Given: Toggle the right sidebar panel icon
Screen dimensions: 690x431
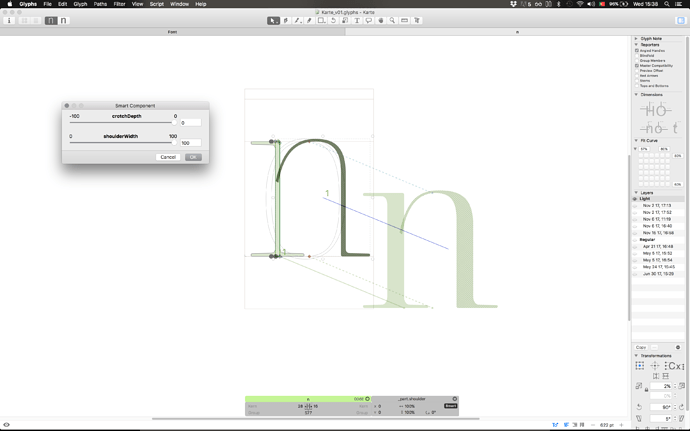Looking at the screenshot, I should [681, 21].
